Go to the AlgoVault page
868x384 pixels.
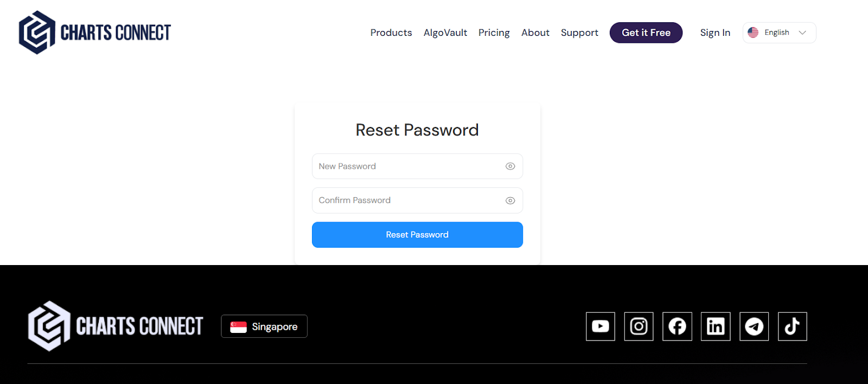click(x=445, y=33)
